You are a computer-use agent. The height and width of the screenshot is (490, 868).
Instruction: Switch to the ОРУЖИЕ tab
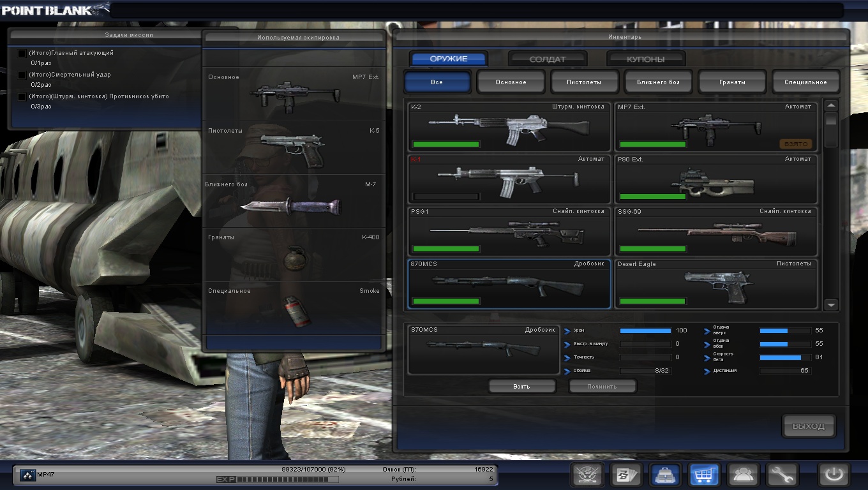pos(449,59)
